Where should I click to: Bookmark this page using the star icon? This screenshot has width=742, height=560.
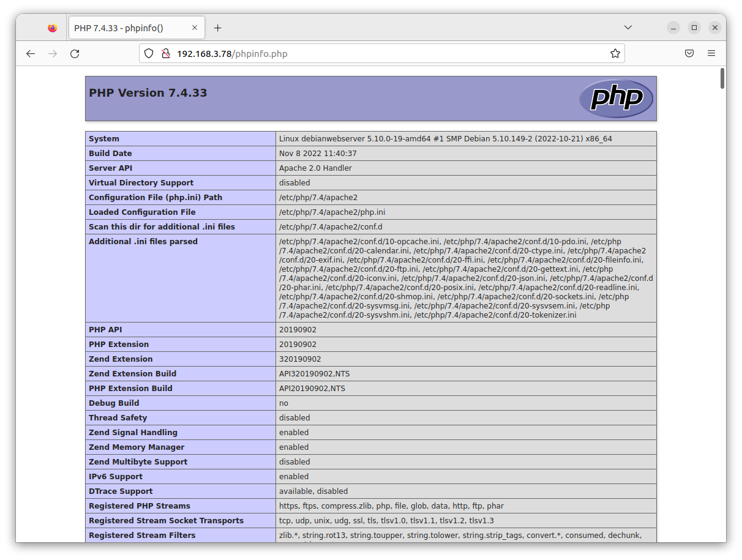[x=615, y=53]
